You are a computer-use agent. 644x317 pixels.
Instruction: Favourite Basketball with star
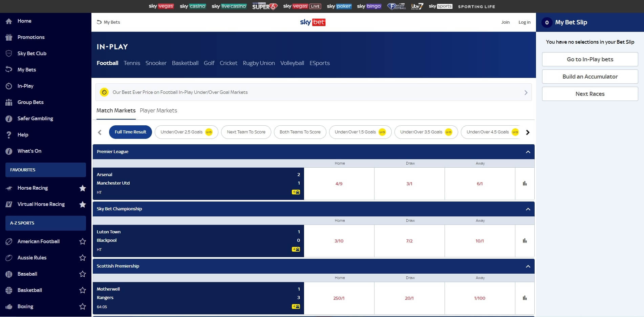(82, 290)
